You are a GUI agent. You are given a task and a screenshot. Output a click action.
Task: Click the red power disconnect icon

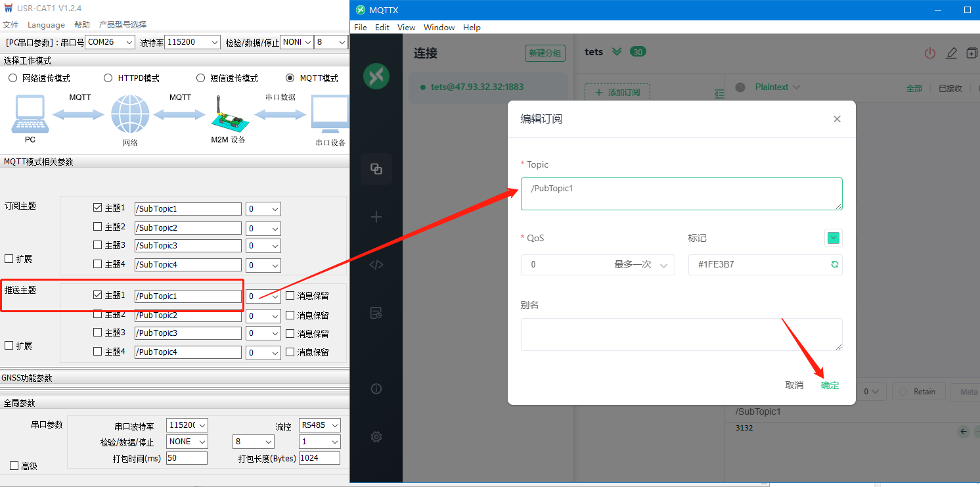click(929, 53)
